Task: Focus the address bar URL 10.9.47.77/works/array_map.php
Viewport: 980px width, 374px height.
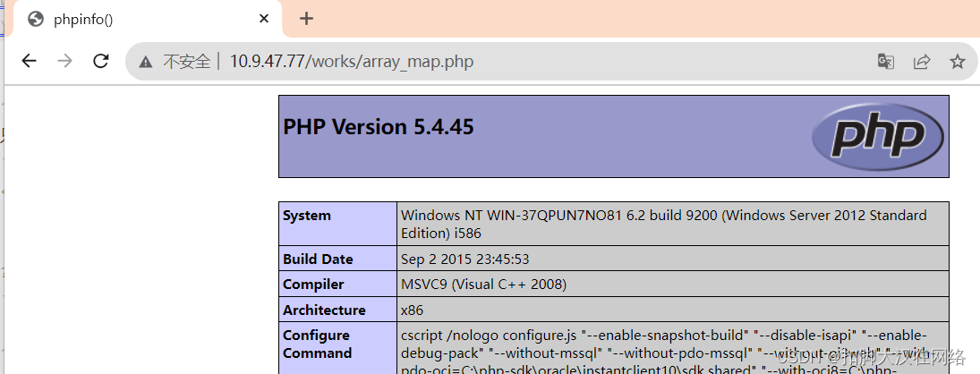Action: [352, 61]
